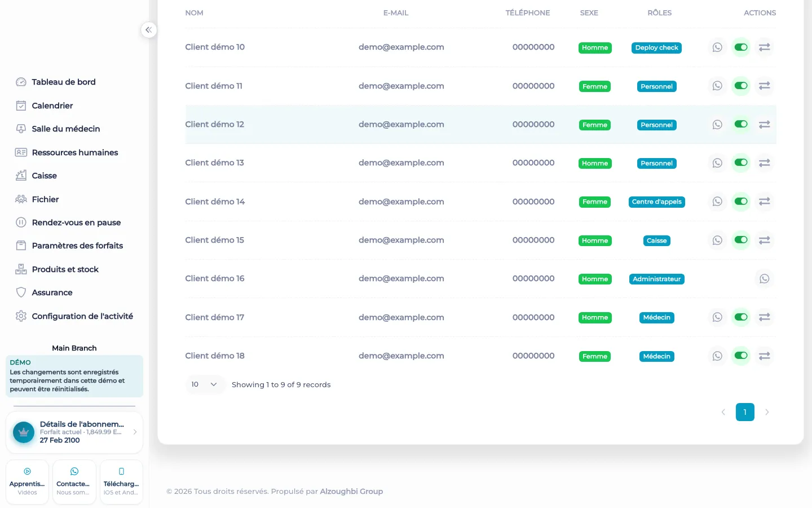Click swap arrows icon for Client démo 15
This screenshot has height=508, width=812.
[x=765, y=240]
